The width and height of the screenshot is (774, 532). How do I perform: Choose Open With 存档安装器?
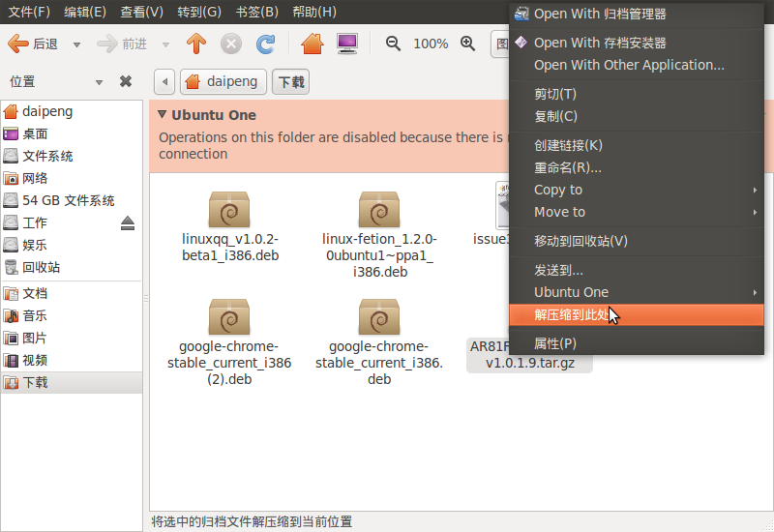[637, 43]
